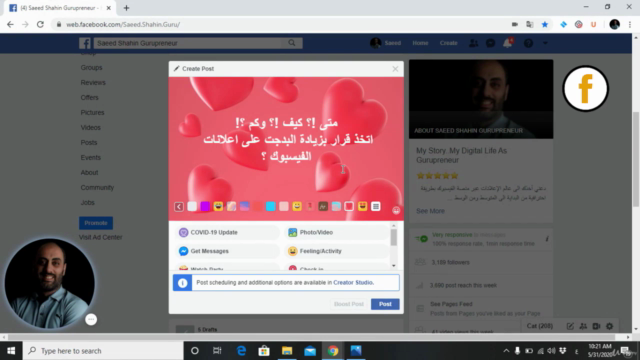
Task: Open File Explorer from the taskbar
Action: tap(287, 351)
